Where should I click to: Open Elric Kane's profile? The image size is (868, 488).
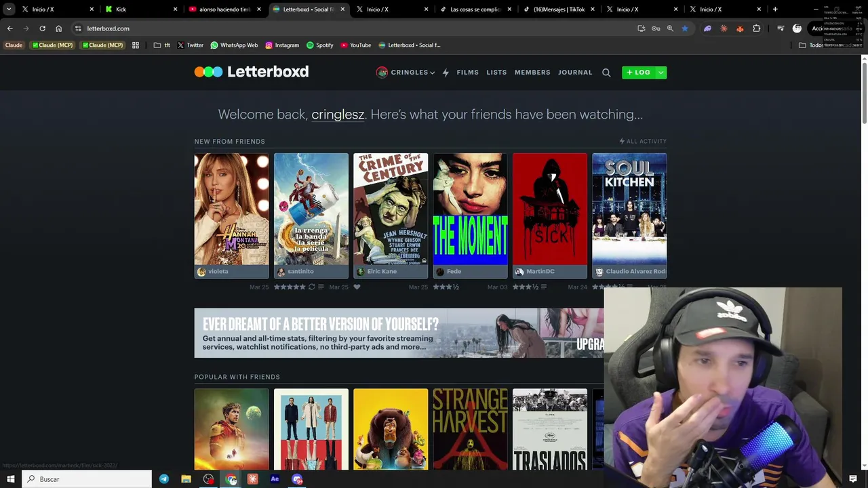point(376,272)
